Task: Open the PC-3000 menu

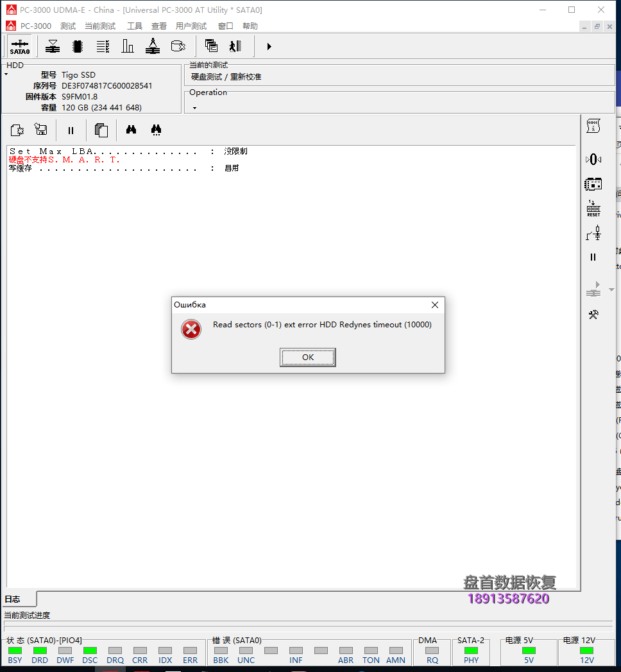Action: pyautogui.click(x=36, y=26)
